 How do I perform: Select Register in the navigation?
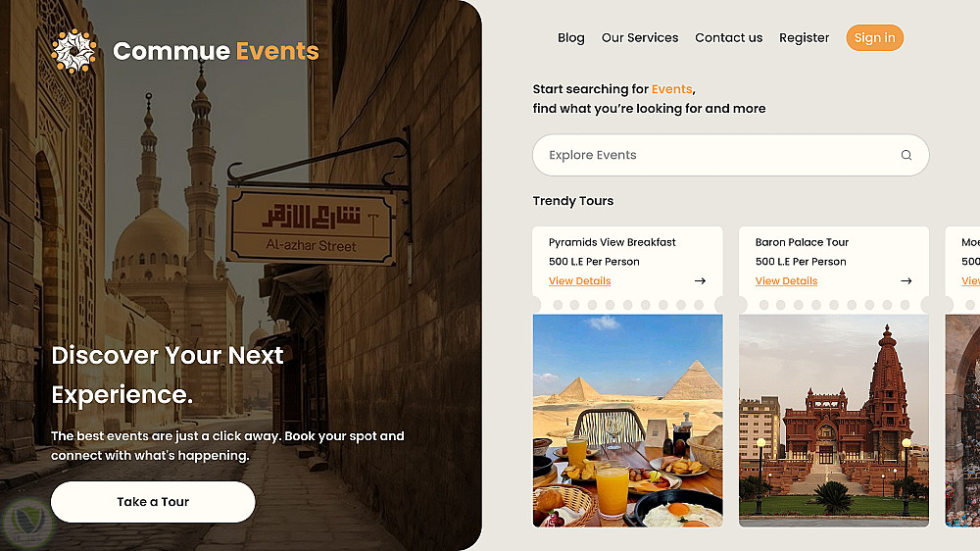pos(805,38)
